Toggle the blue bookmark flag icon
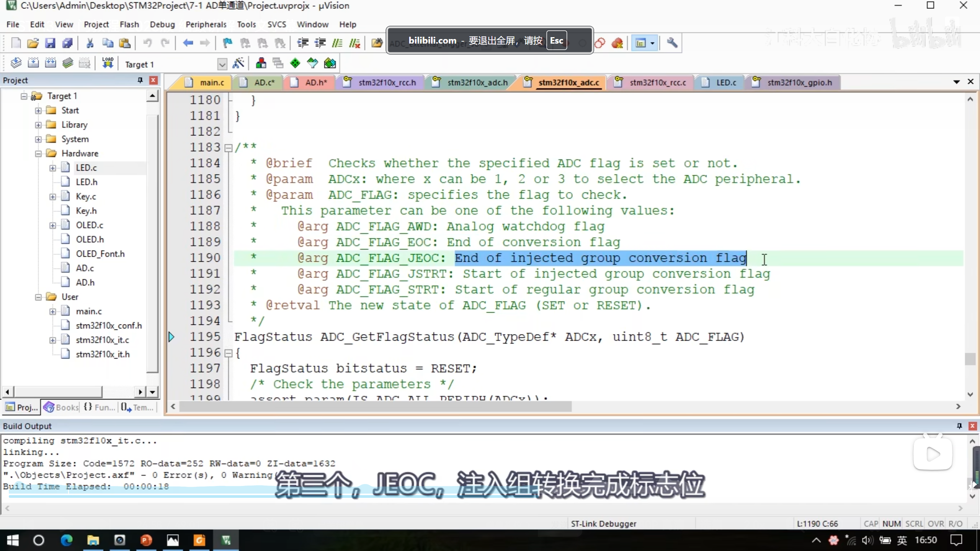980x551 pixels. click(x=227, y=43)
